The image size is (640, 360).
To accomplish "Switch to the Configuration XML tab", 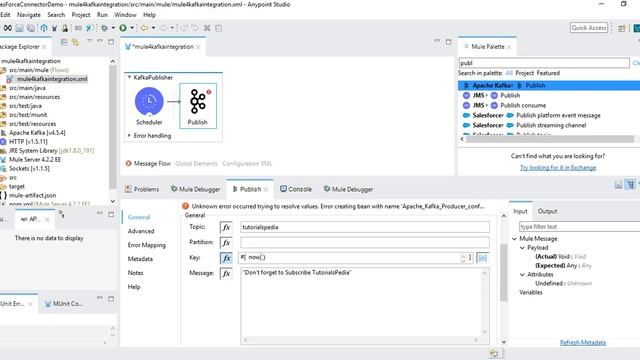I will [247, 164].
